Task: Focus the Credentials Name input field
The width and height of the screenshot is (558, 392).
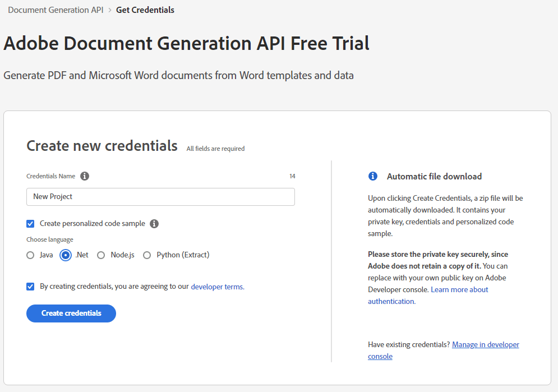Action: pyautogui.click(x=160, y=197)
